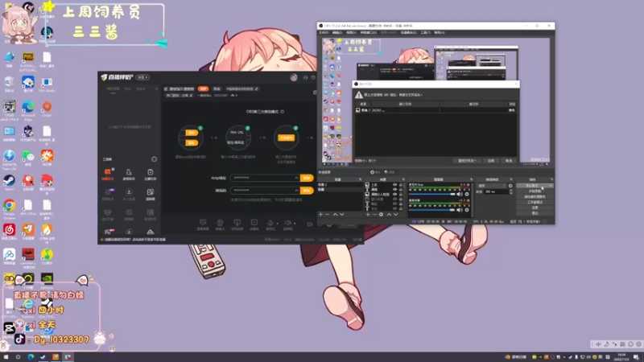
Task: Expand dropdown arrow next to companion microphone
Action: pyautogui.click(x=277, y=224)
